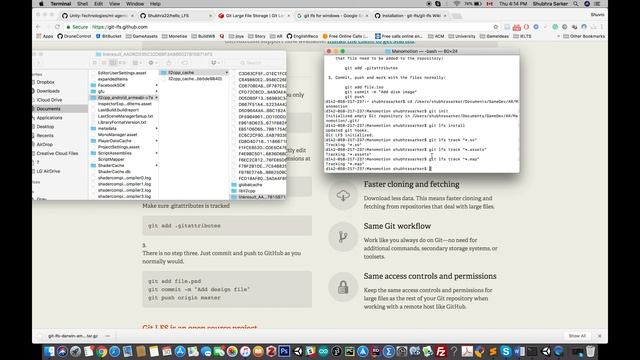Select Dropbox in Finder sidebar
Screen dimensions: 640x360
[x=60, y=82]
